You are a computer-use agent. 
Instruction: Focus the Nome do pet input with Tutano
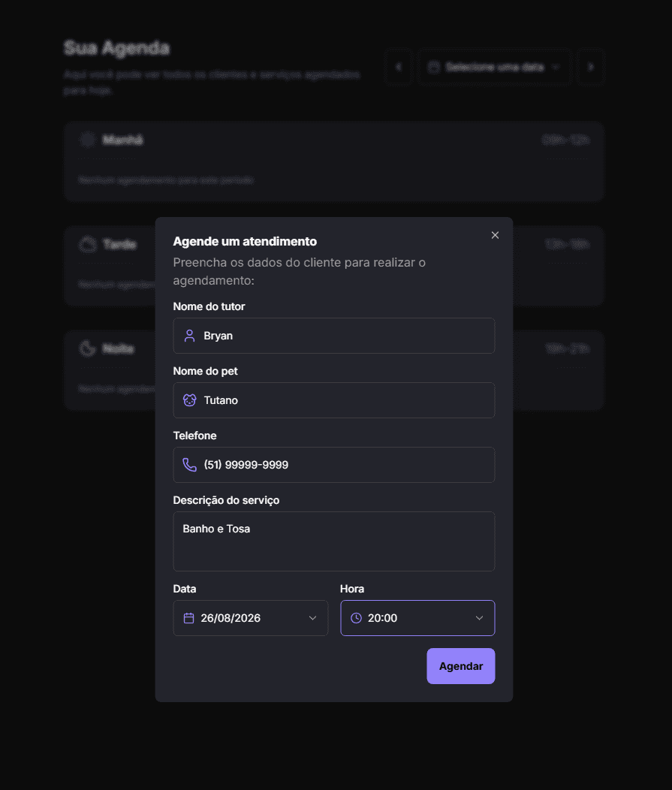coord(334,400)
